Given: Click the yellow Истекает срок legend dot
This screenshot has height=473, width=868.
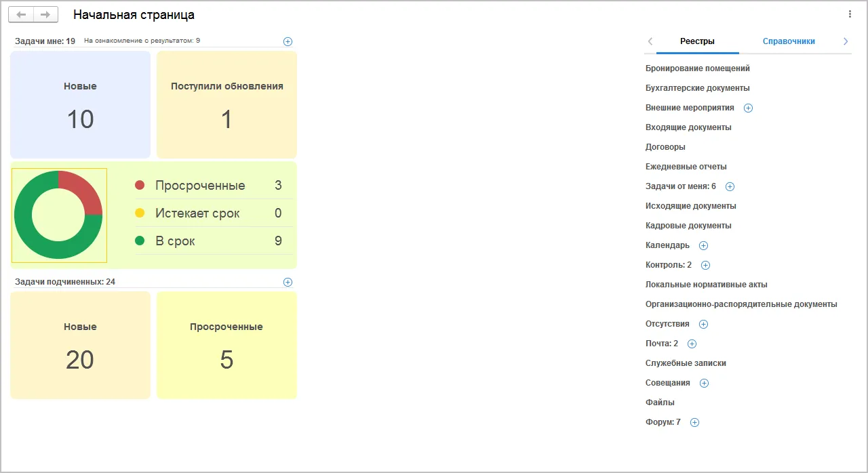Looking at the screenshot, I should pyautogui.click(x=140, y=213).
